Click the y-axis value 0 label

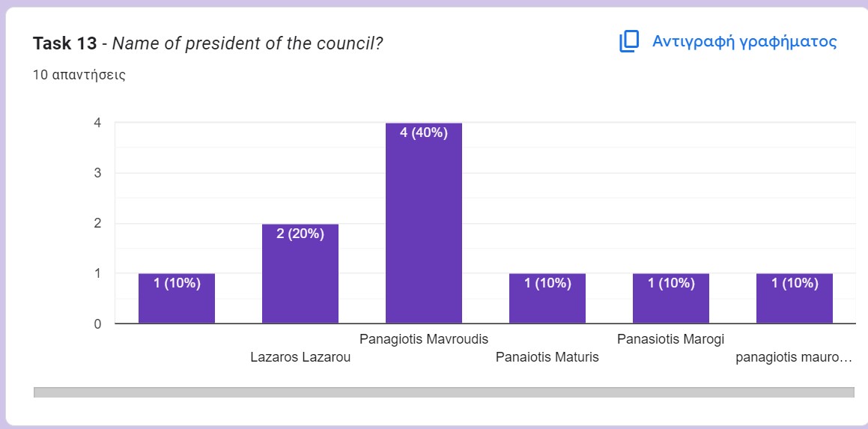(x=97, y=324)
